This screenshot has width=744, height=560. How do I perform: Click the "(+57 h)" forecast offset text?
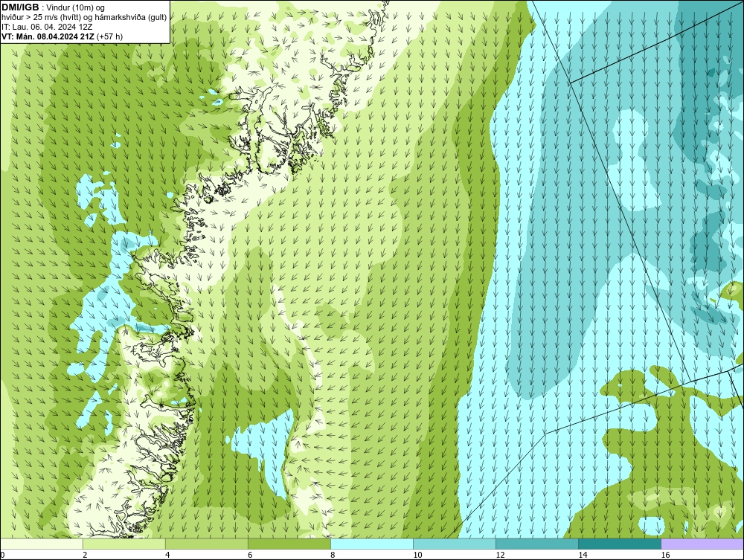109,36
